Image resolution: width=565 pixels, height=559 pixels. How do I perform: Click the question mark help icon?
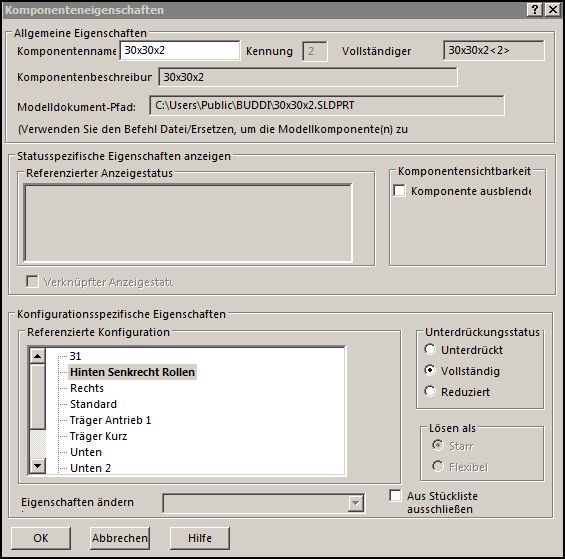click(x=535, y=9)
